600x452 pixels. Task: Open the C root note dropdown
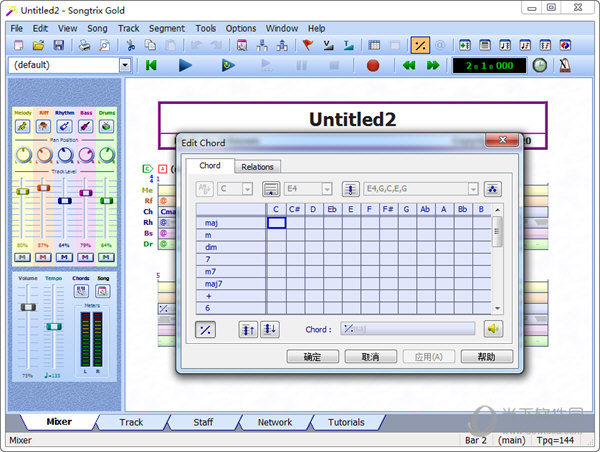247,189
